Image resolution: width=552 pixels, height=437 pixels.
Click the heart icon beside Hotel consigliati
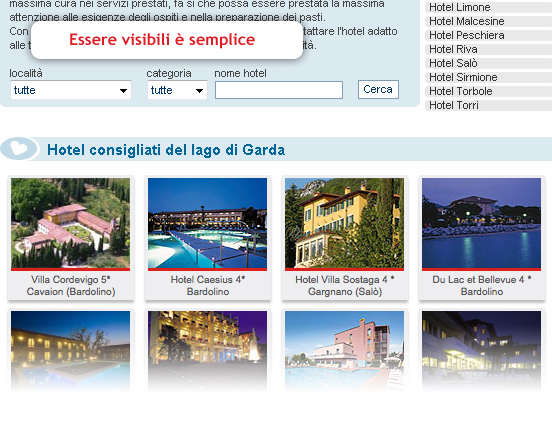(x=19, y=148)
